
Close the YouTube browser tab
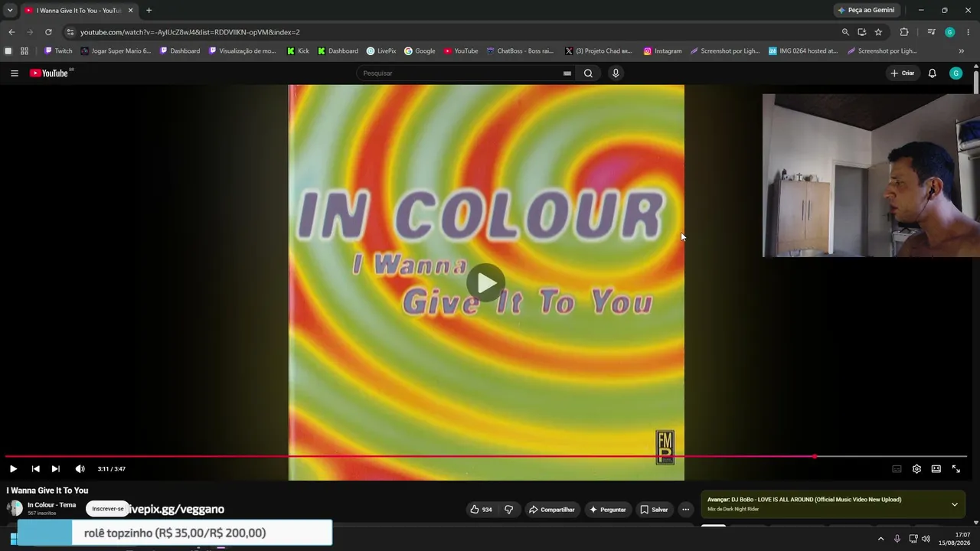[130, 11]
